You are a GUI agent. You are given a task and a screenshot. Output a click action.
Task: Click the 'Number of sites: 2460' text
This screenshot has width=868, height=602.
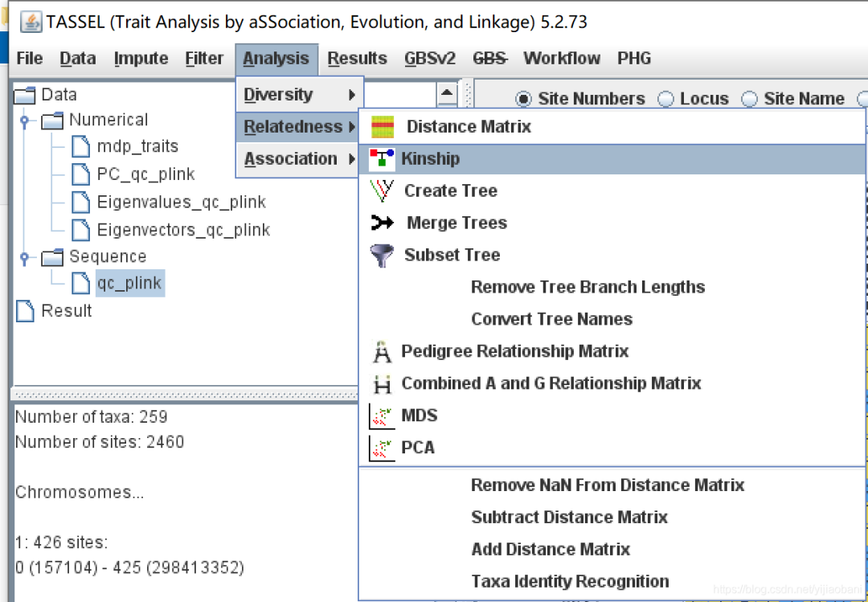coord(99,443)
